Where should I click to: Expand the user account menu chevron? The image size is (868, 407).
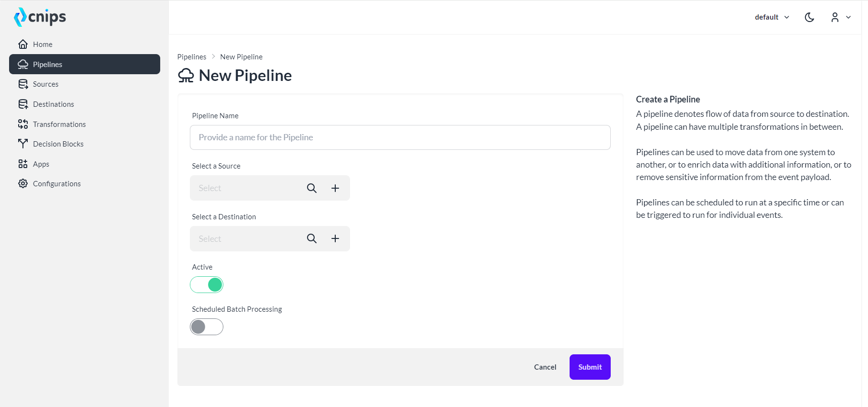click(x=848, y=17)
